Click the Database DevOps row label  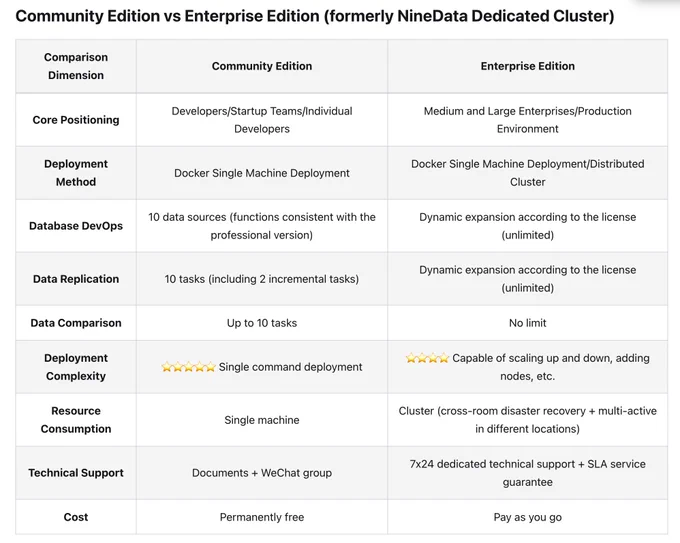click(76, 226)
